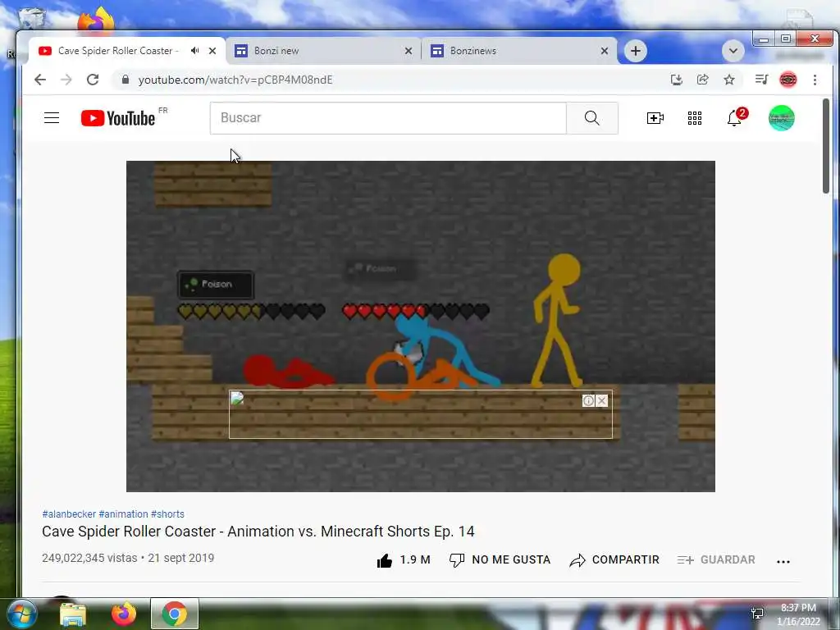Click the COMPARTIR share button

pos(614,559)
